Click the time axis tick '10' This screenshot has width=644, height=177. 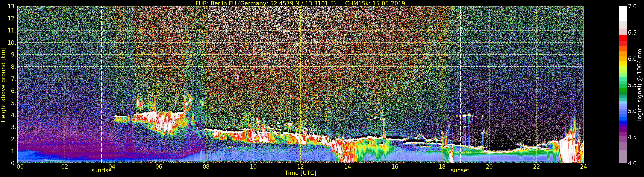(253, 166)
